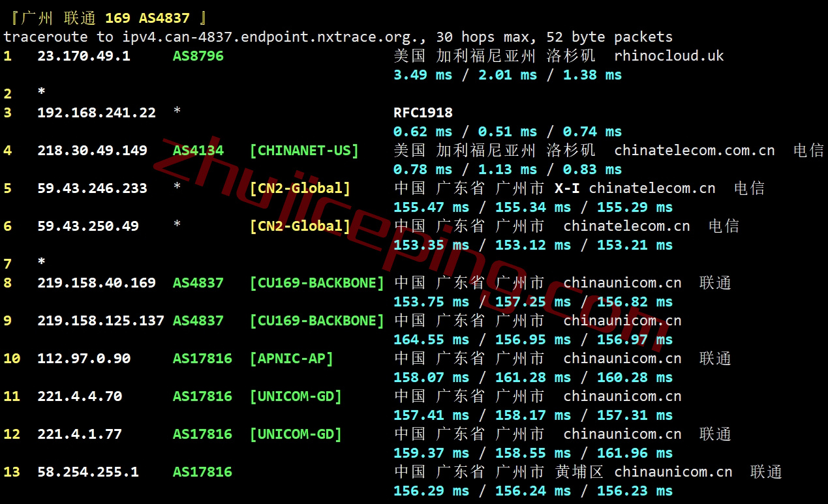Select IP address 192.168.241.22
Screen dimensions: 828x504
[97, 113]
